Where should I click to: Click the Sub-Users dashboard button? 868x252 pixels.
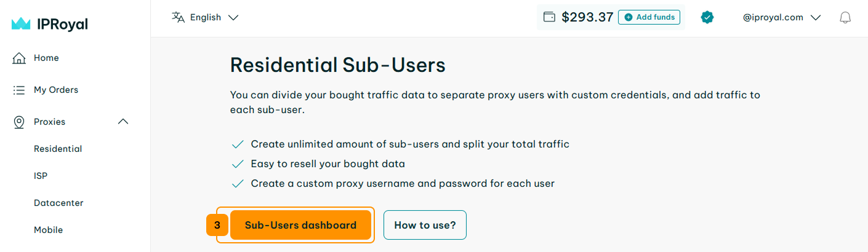[x=300, y=225]
